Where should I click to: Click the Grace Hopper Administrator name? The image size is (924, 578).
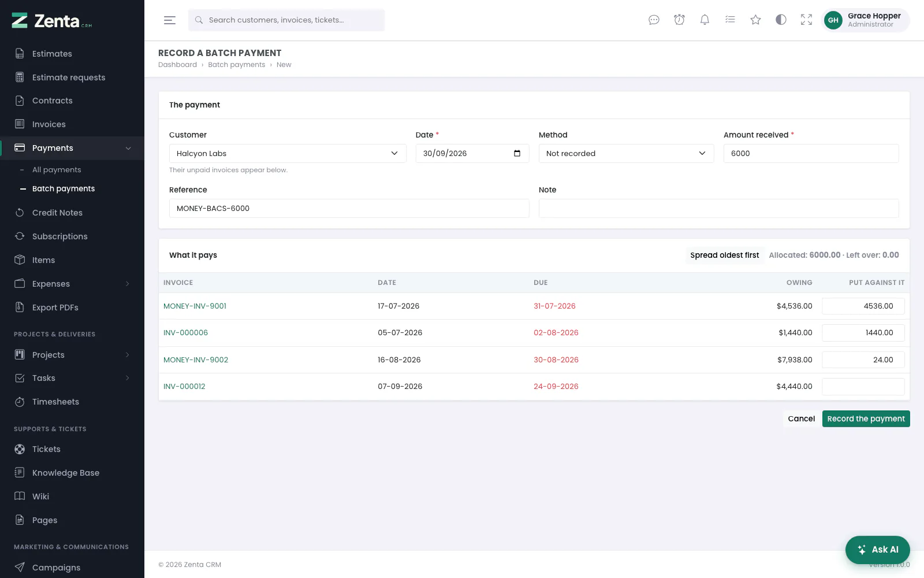click(x=874, y=20)
